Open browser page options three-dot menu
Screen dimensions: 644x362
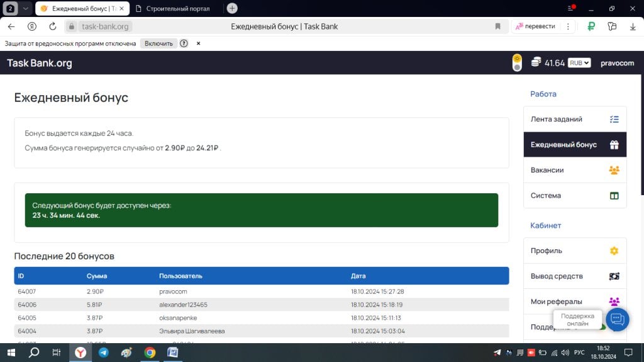tap(568, 26)
